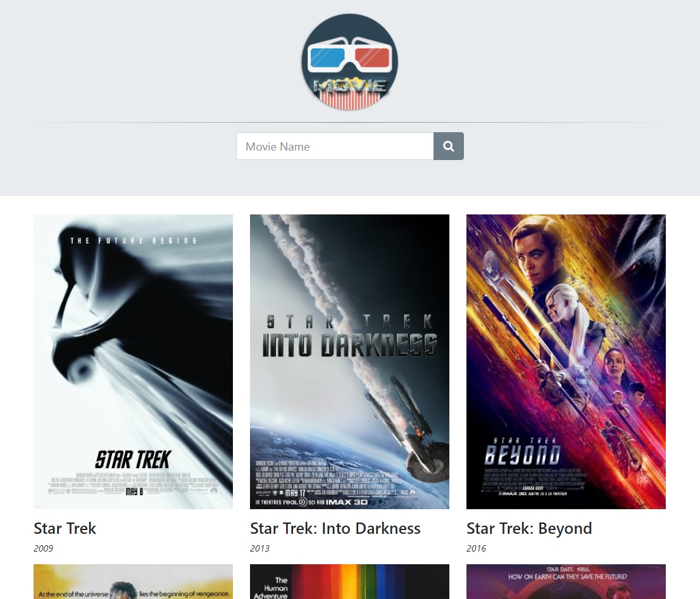Click the year '2016' text
Screen dimensions: 700x599
(x=477, y=548)
